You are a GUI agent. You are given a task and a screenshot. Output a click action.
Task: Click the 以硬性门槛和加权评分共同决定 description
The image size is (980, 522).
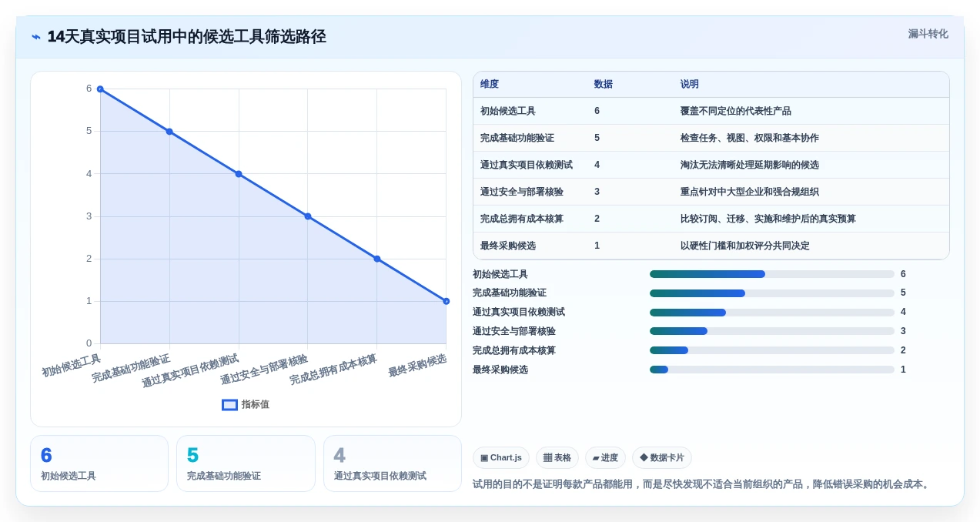coord(745,246)
